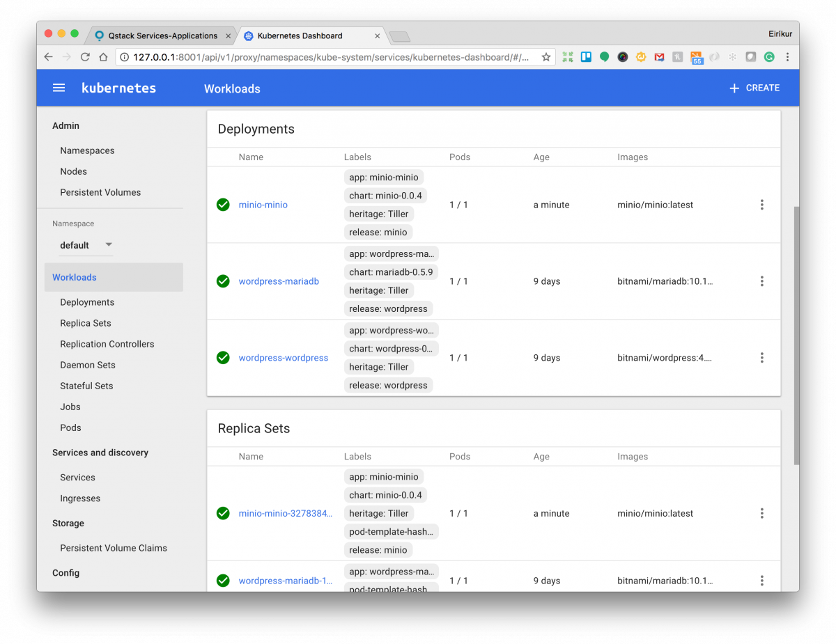Click the address bar URL
836x644 pixels.
(x=331, y=57)
